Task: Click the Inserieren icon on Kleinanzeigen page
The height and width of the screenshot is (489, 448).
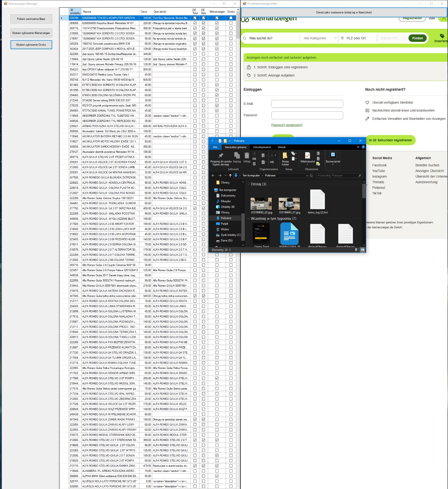Action: tap(442, 36)
